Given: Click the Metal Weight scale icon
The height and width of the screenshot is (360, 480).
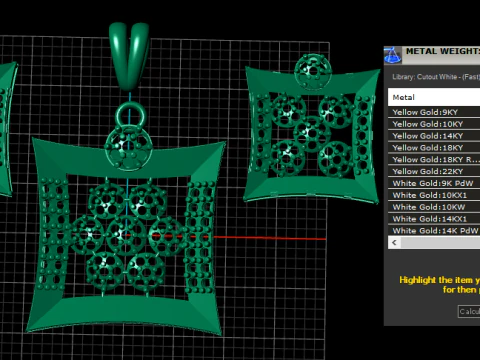Looking at the screenshot, I should coord(392,55).
